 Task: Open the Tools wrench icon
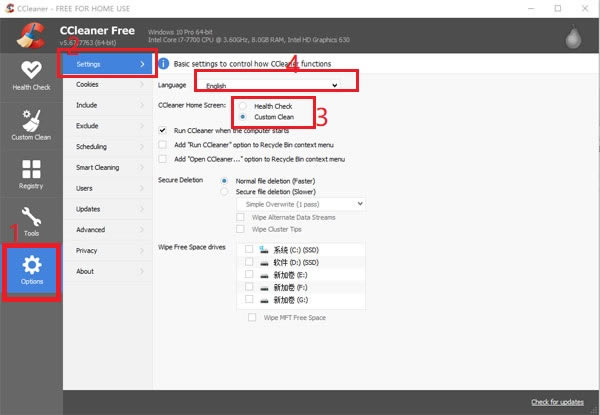point(32,220)
